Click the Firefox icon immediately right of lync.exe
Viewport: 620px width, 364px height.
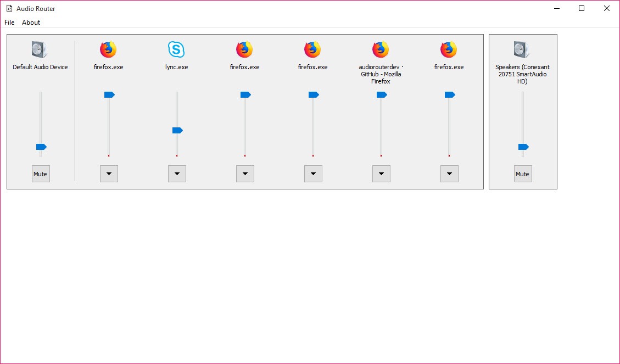click(244, 50)
